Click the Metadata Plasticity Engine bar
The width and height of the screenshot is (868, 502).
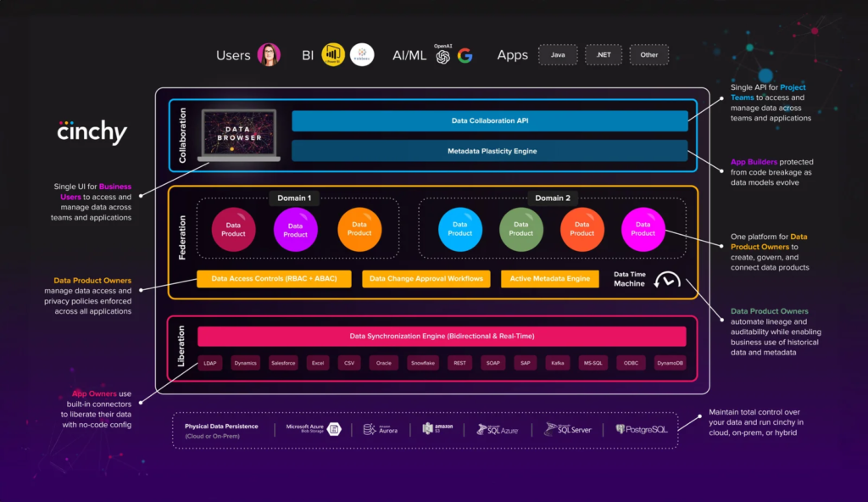(x=490, y=151)
